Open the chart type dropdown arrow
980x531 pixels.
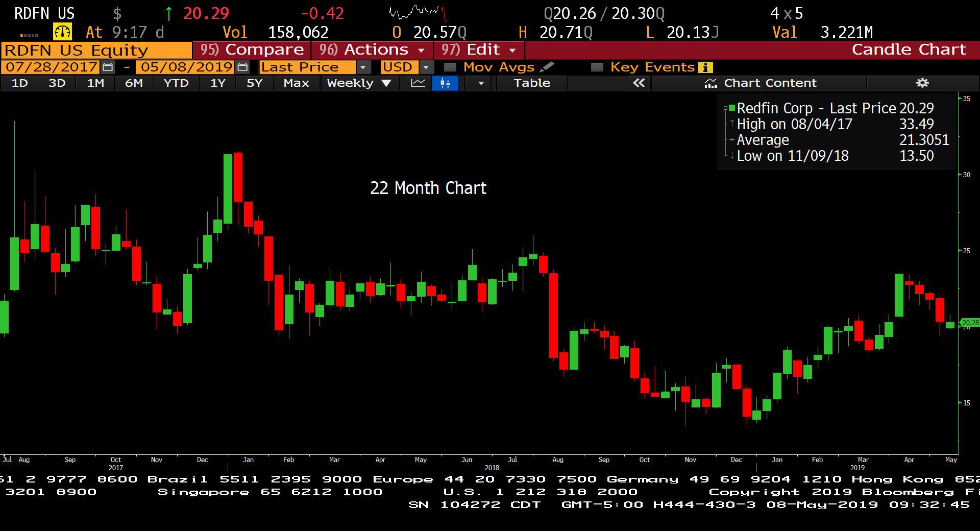pos(480,83)
